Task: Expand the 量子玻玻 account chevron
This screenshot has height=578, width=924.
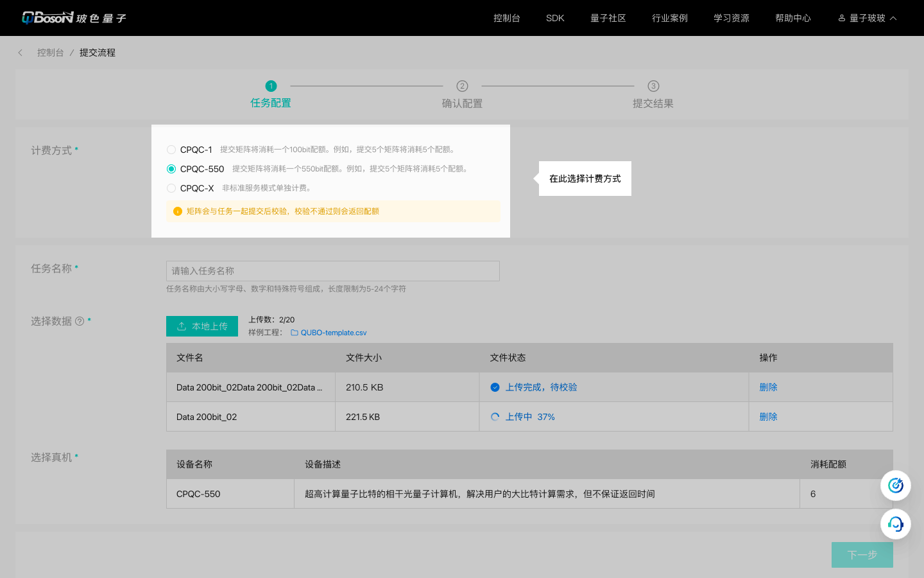Action: (893, 18)
